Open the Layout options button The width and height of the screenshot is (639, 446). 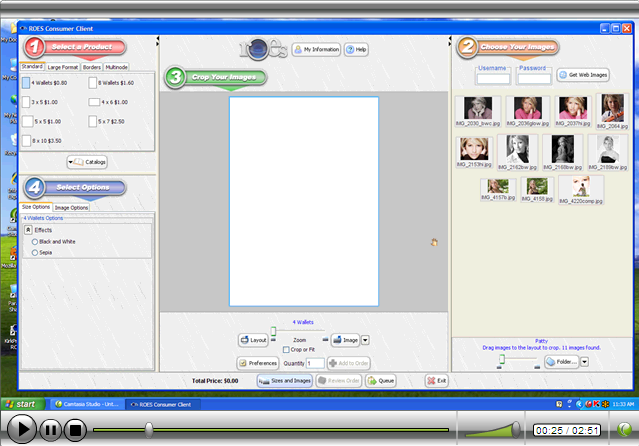point(253,340)
